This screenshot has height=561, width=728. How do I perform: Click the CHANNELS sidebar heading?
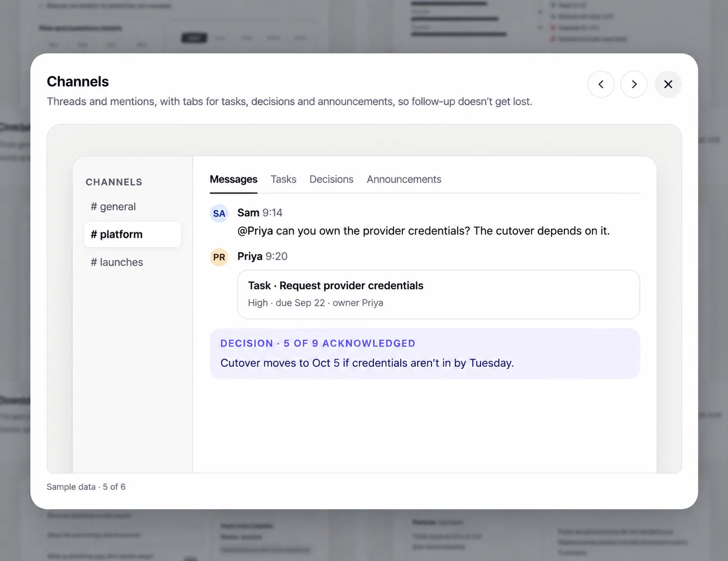coord(114,182)
